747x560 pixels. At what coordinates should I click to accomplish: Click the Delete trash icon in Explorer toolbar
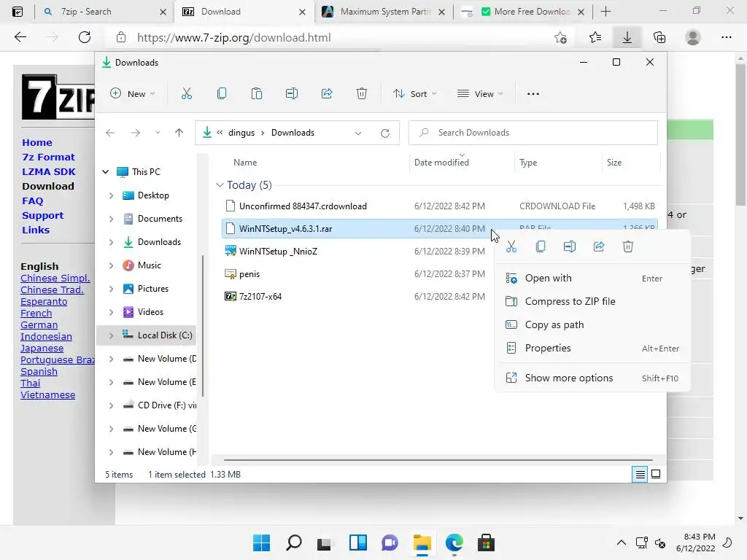pyautogui.click(x=362, y=94)
